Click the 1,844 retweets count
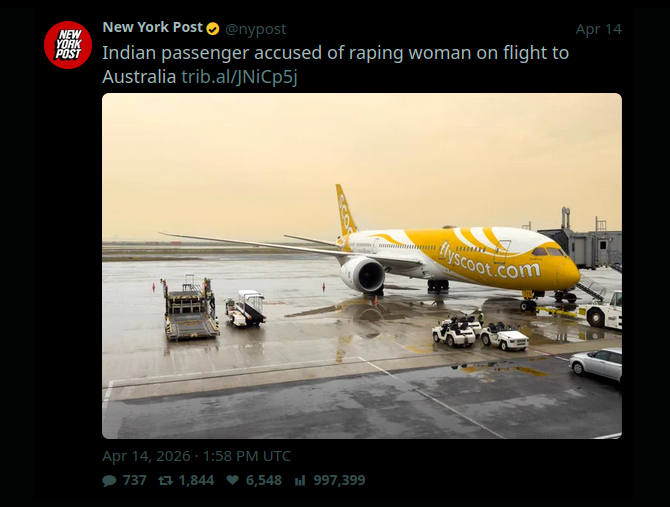The image size is (670, 507). 196,481
